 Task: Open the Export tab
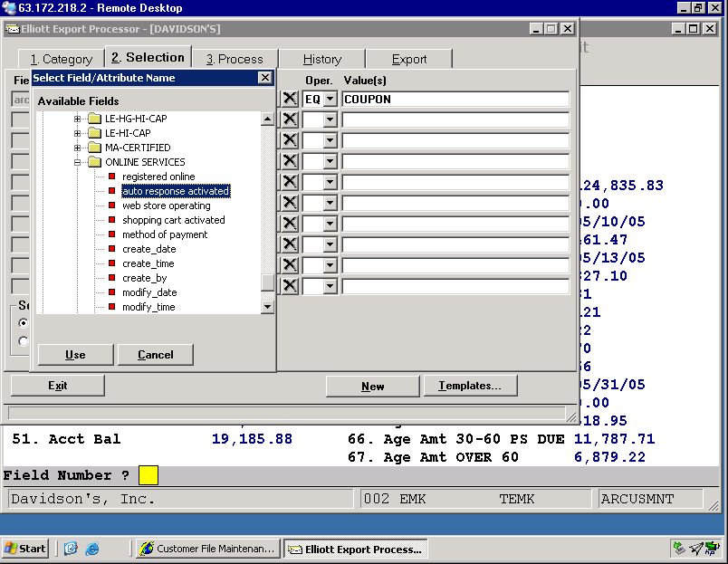point(409,60)
